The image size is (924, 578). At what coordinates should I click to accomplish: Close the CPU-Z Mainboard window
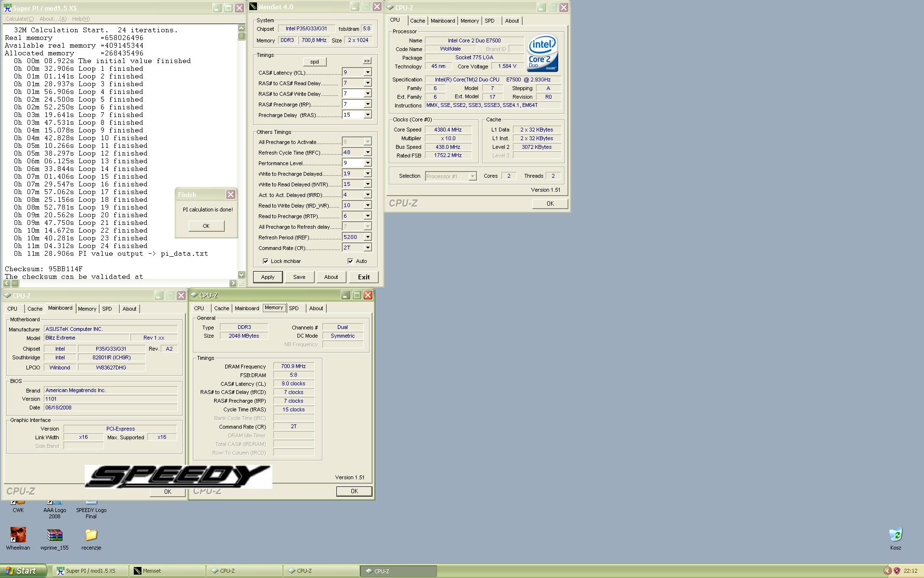[x=181, y=295]
